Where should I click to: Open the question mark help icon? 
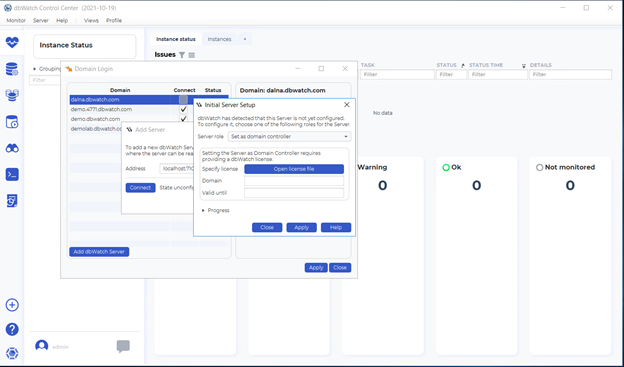pos(12,329)
